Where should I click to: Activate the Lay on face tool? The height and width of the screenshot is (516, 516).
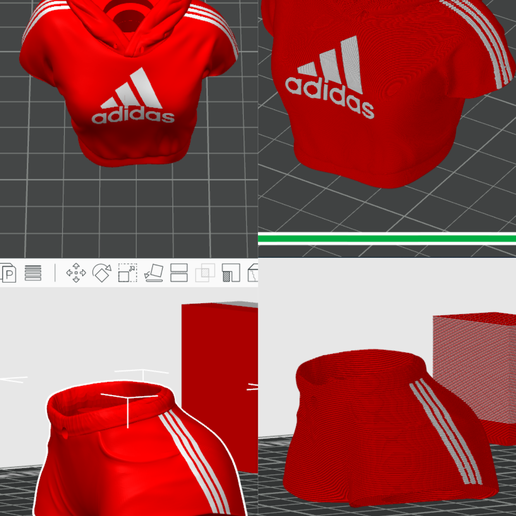pos(154,273)
